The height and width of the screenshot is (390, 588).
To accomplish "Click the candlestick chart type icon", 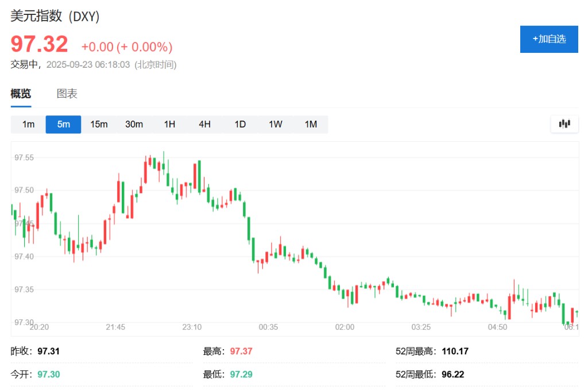I will click(564, 123).
